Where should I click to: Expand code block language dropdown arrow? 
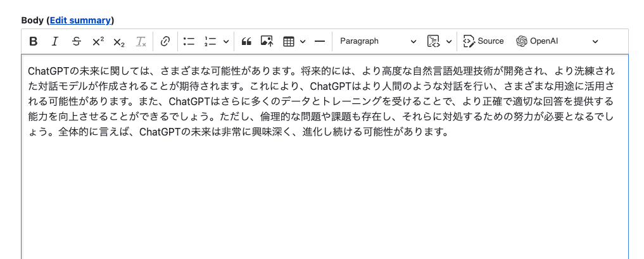point(449,41)
